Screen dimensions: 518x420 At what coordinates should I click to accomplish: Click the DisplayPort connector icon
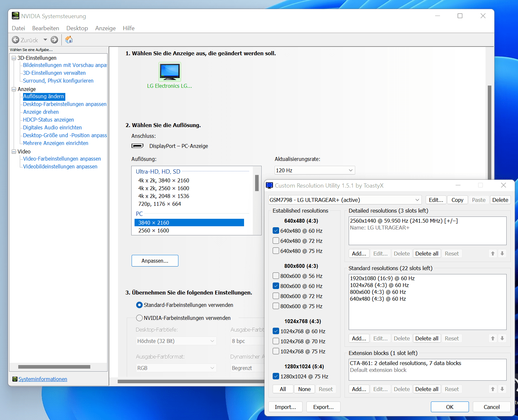click(x=137, y=146)
